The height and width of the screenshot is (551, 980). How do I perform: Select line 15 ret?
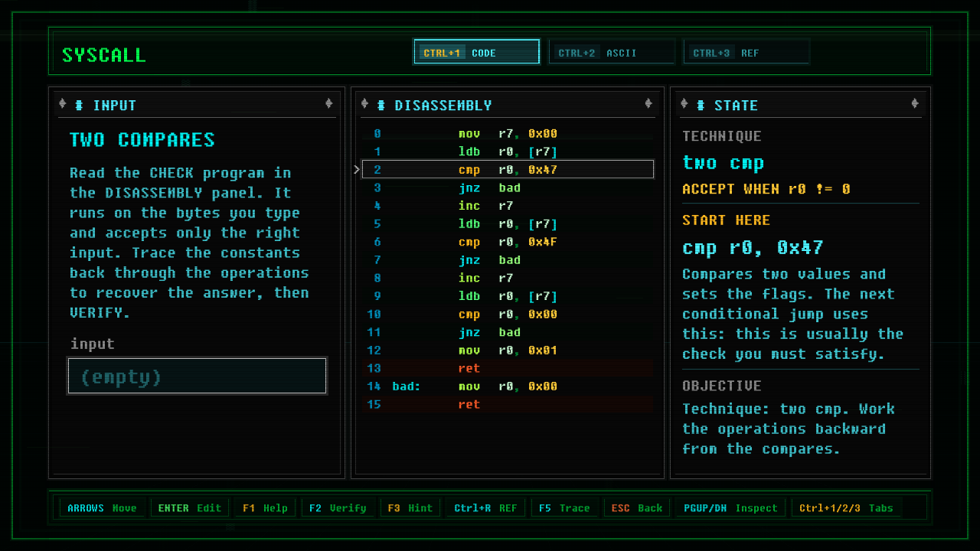tap(508, 404)
